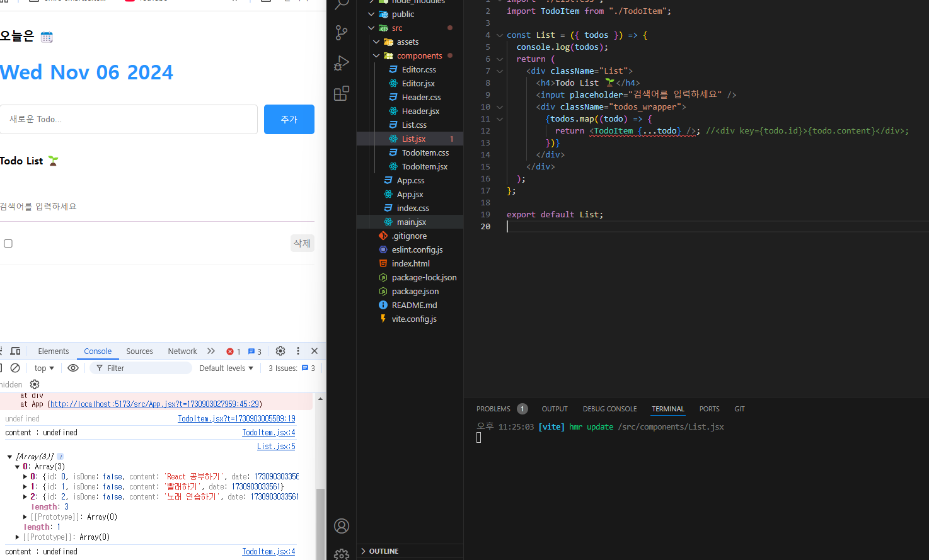Toggle live expression eye icon
Screen dimensions: 929x560
tap(73, 368)
